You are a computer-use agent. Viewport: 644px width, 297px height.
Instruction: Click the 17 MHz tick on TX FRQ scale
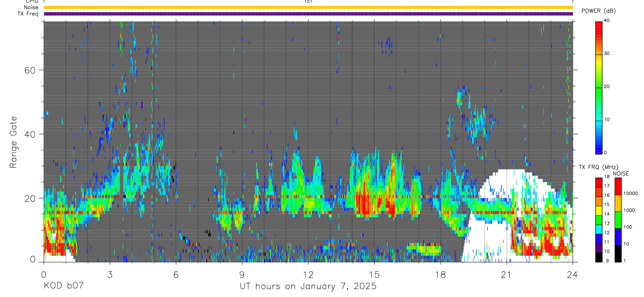coord(607,186)
